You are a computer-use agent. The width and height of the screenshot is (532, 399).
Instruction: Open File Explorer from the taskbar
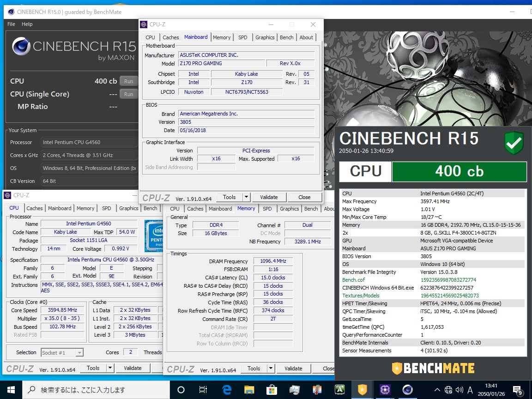(249, 390)
